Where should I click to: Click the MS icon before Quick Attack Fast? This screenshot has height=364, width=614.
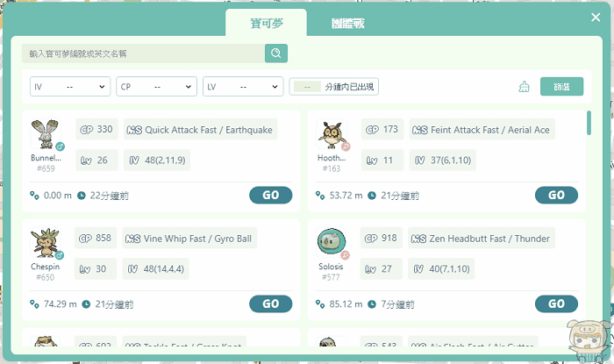(x=134, y=130)
